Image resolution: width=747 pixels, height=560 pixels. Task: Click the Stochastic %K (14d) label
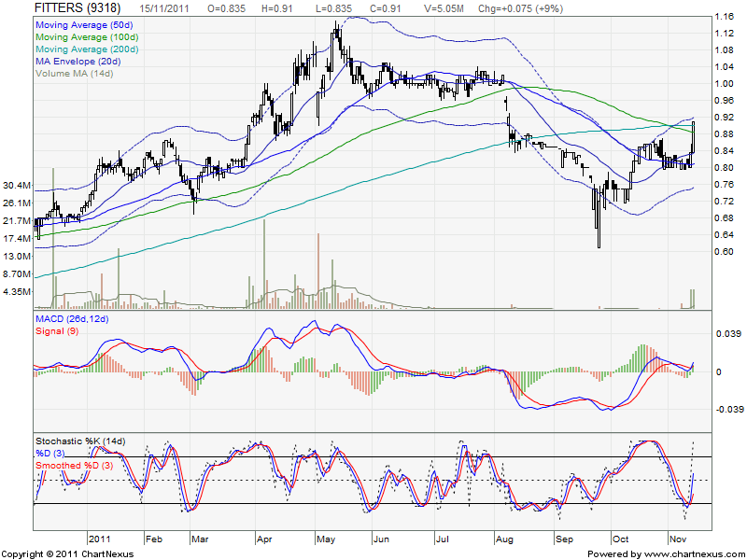coord(80,441)
